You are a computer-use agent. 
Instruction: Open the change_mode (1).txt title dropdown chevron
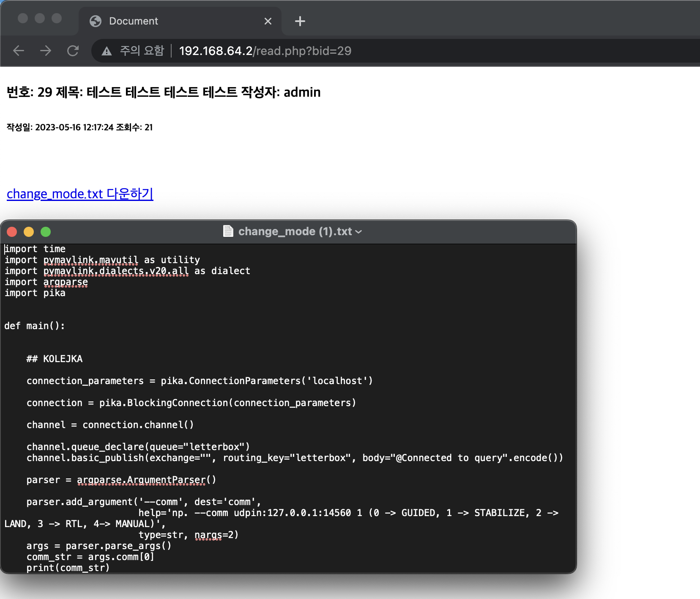359,232
